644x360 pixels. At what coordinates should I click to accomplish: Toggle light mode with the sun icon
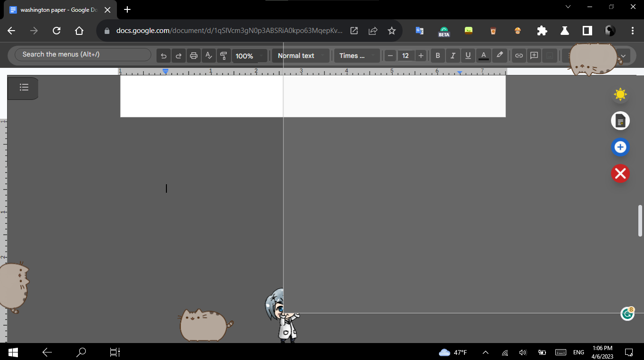coord(620,95)
